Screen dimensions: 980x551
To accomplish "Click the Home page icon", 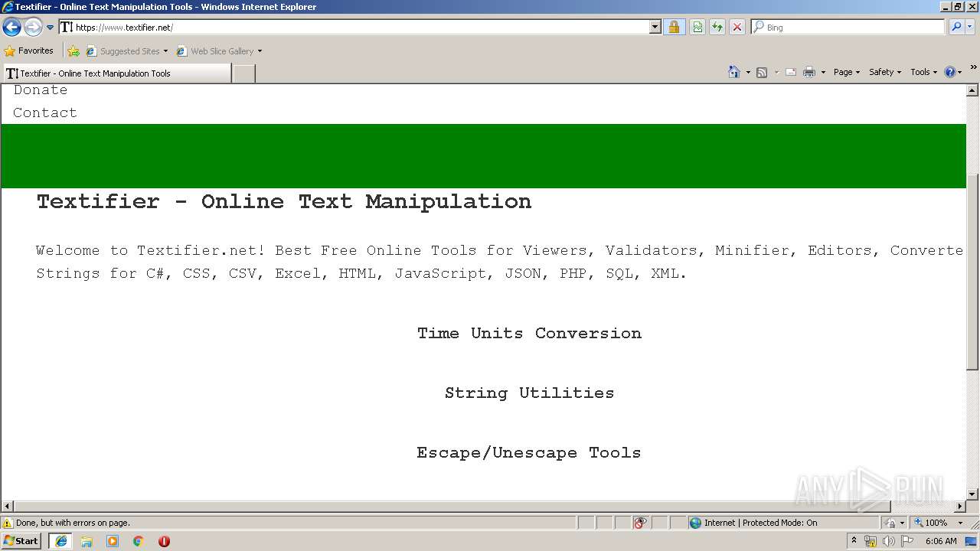I will [734, 72].
